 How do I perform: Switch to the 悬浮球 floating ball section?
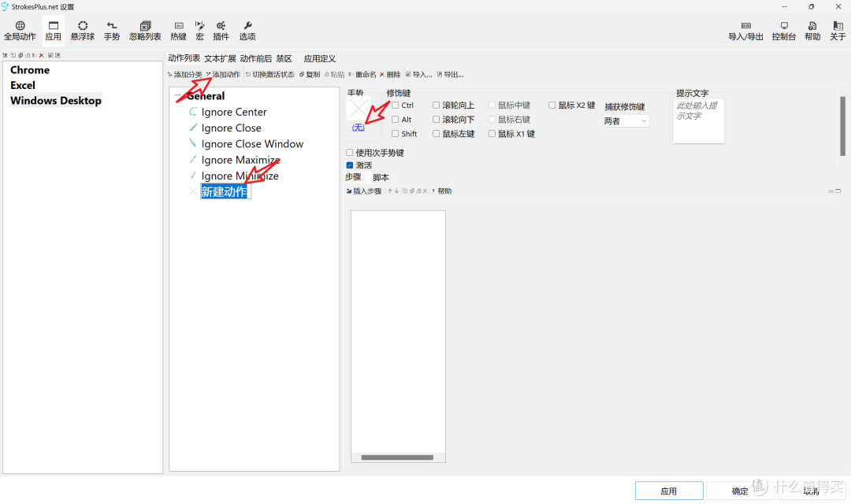(x=83, y=31)
